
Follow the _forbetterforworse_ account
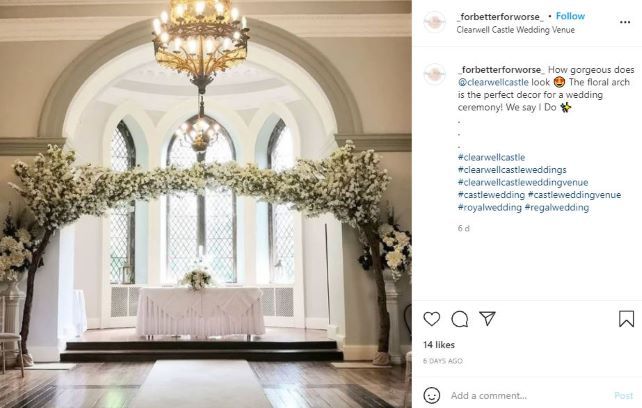pyautogui.click(x=570, y=16)
